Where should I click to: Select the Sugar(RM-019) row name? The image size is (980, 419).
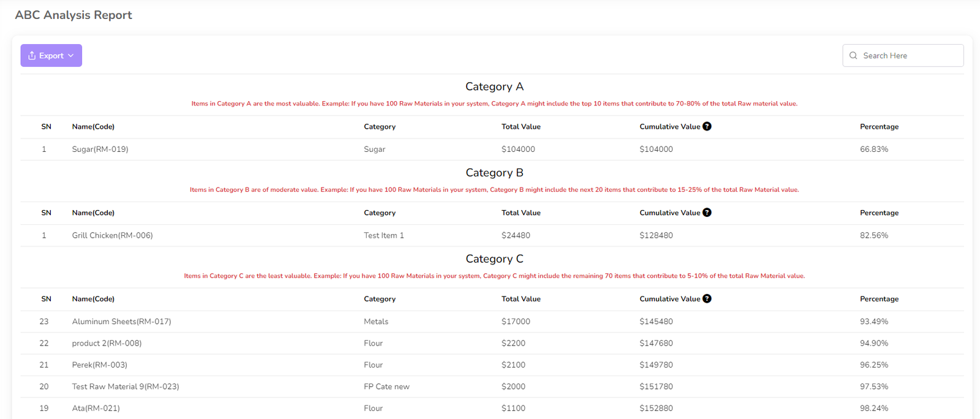[100, 149]
